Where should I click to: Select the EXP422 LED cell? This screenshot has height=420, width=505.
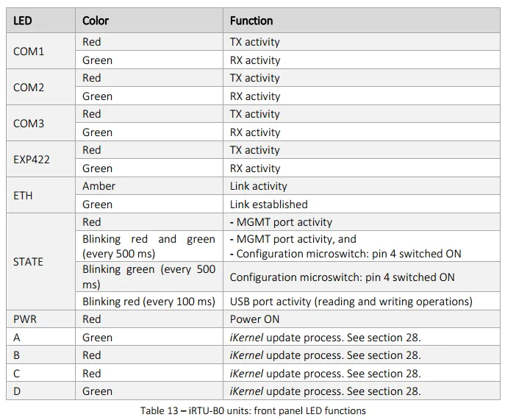pos(40,159)
